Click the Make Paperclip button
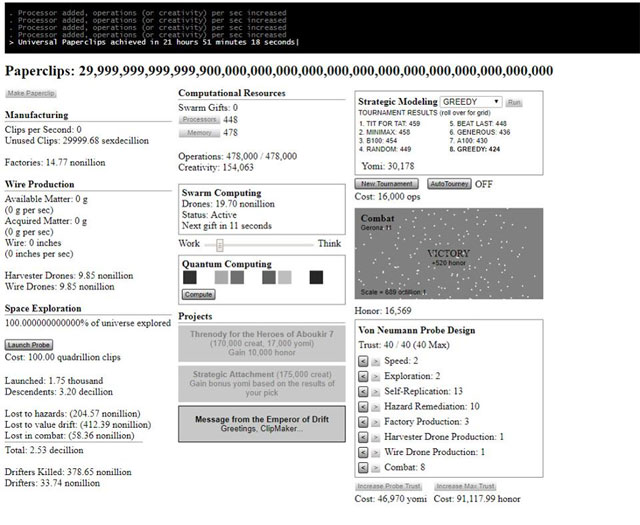The image size is (640, 525). [x=31, y=93]
